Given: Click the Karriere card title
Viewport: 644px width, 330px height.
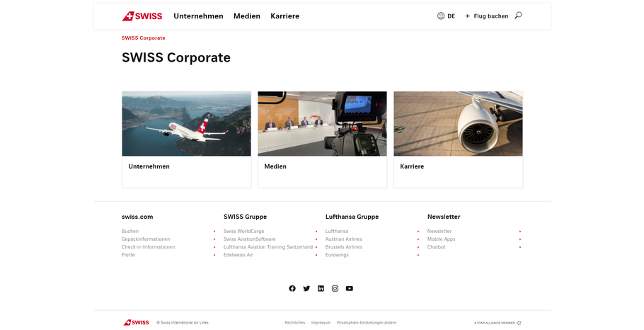Looking at the screenshot, I should click(x=412, y=166).
